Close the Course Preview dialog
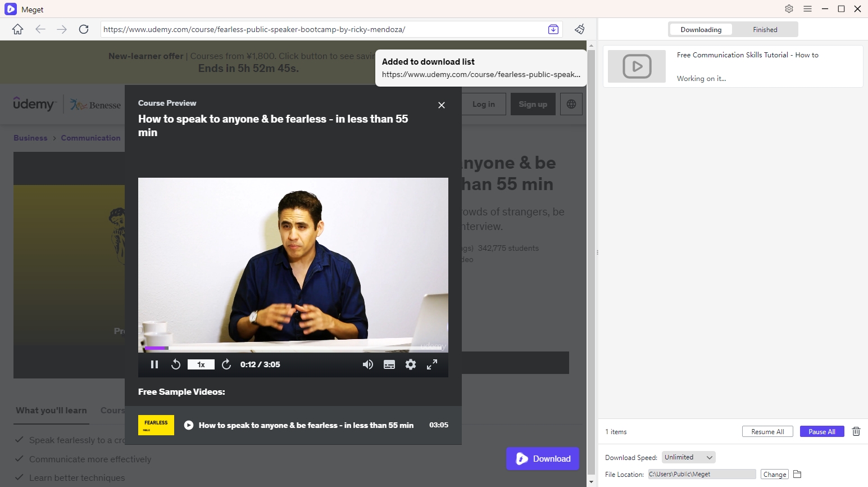This screenshot has width=868, height=487. [442, 105]
